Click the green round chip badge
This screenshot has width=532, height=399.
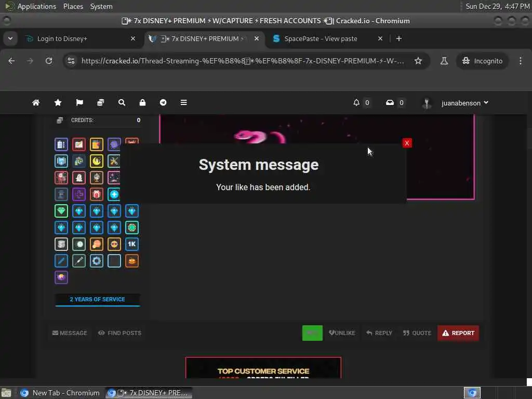pos(131,228)
